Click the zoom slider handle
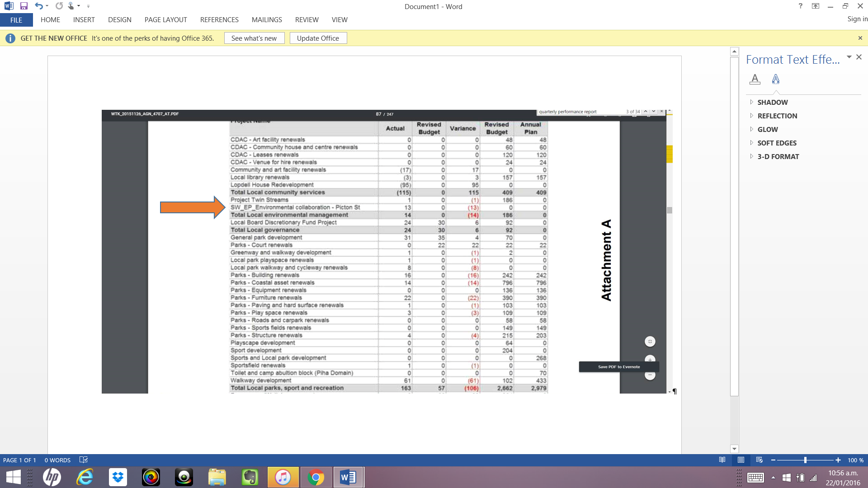 (805, 460)
